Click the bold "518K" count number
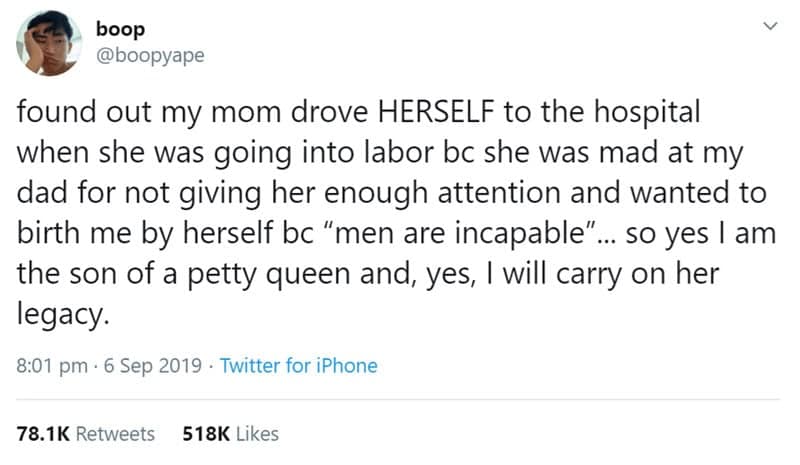The image size is (800, 465). (x=206, y=433)
